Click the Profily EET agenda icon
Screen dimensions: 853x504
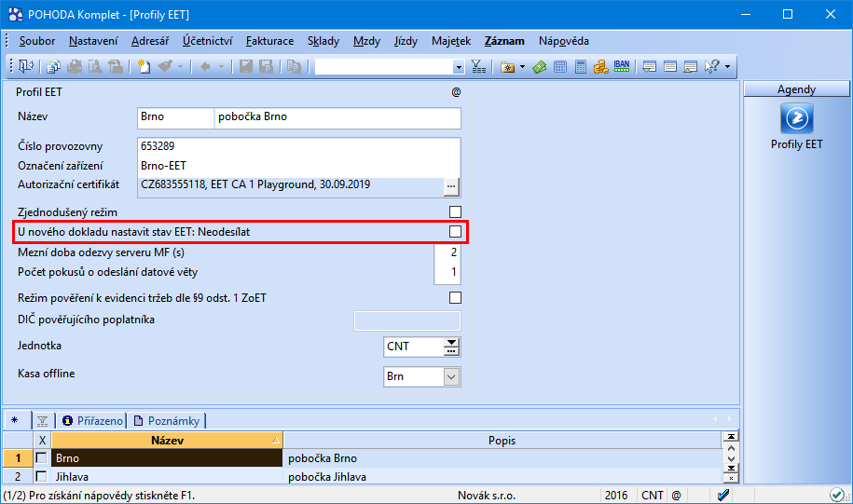(796, 119)
